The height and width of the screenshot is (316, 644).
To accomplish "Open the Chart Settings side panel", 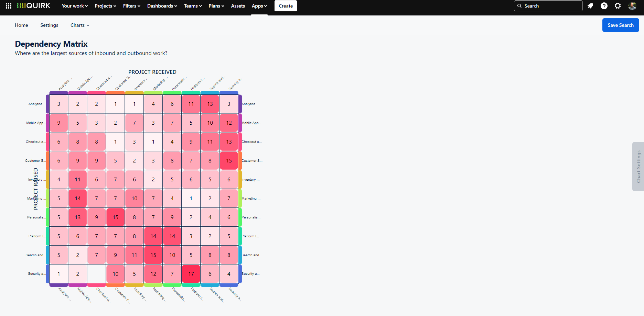I will tap(638, 167).
